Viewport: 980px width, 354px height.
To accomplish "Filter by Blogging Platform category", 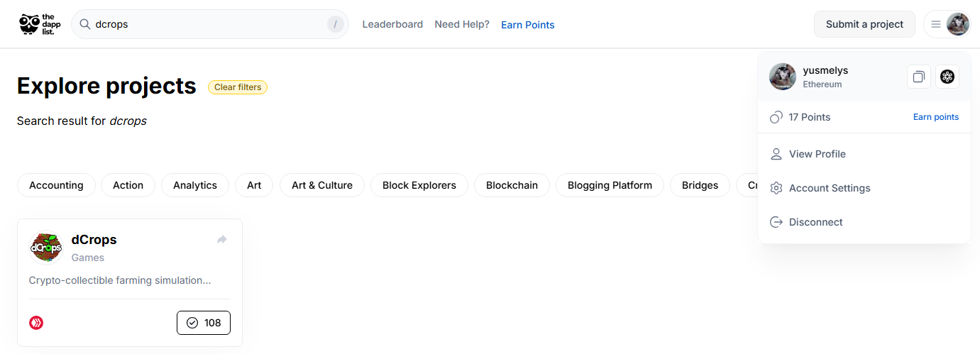I will (610, 185).
